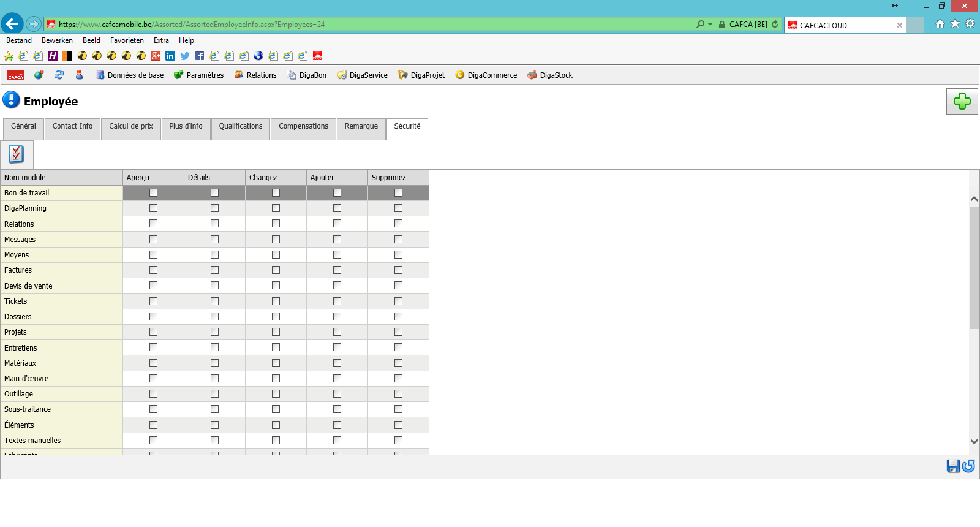Image resolution: width=980 pixels, height=527 pixels.
Task: Tick Changez for Relations module
Action: (276, 224)
